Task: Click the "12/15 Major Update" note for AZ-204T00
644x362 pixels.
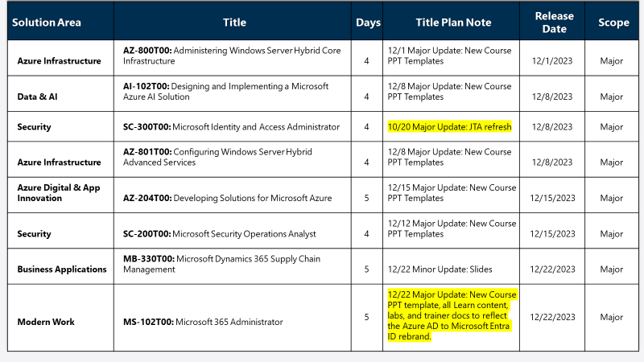Action: (452, 192)
